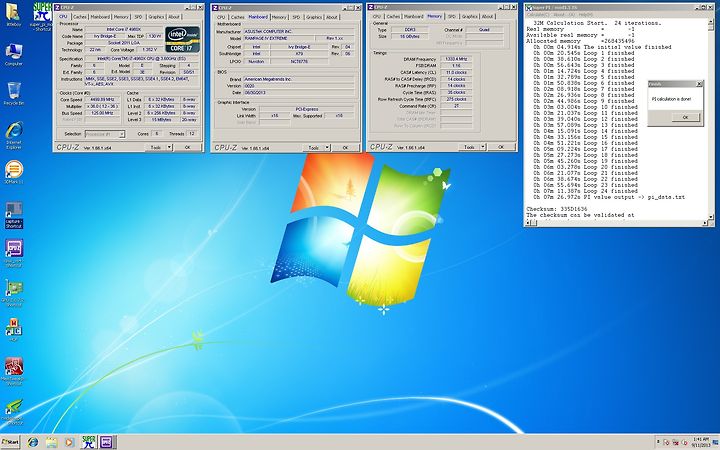Click the Multiplier value field
Viewport: 720px width, 450px height.
point(102,106)
